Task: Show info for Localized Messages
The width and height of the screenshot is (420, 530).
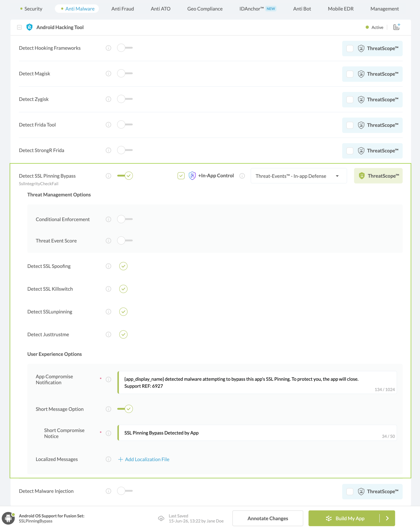Action: pyautogui.click(x=108, y=459)
